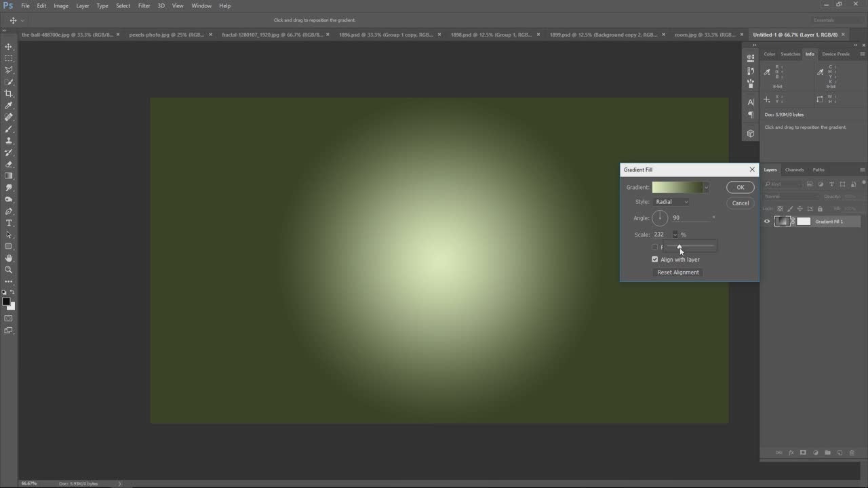The height and width of the screenshot is (488, 868).
Task: Select the Sponge tool
Action: click(x=9, y=199)
